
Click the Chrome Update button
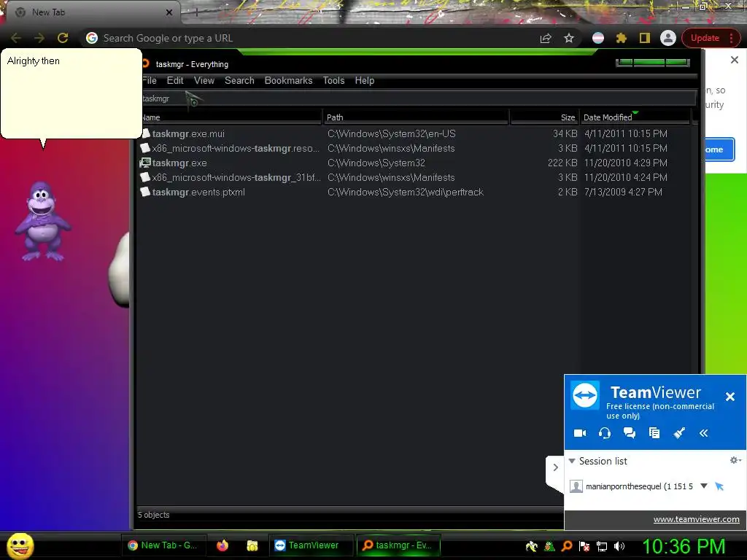(x=705, y=38)
